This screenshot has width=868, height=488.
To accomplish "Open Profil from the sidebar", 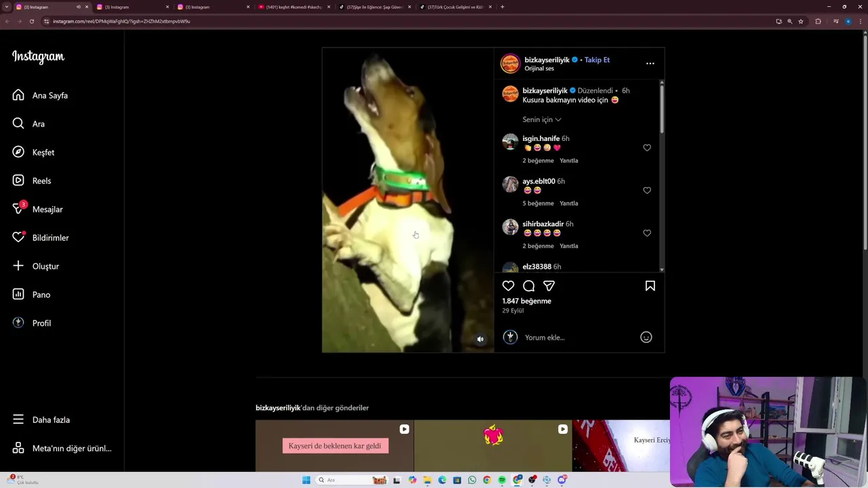I will tap(33, 323).
